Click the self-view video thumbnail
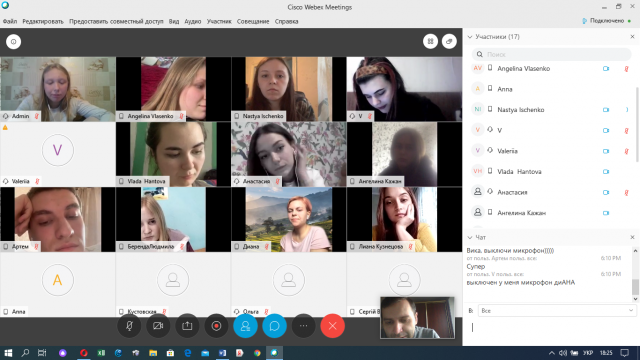 coord(417,318)
